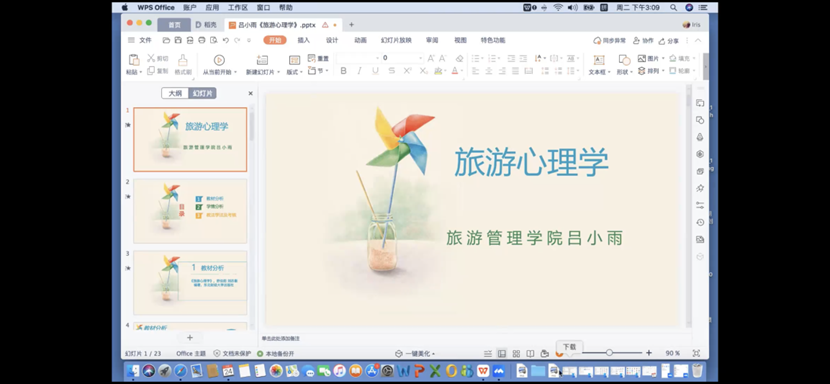Insert a Text Box (文本框) icon
Screen dimensions: 830x384
click(599, 60)
